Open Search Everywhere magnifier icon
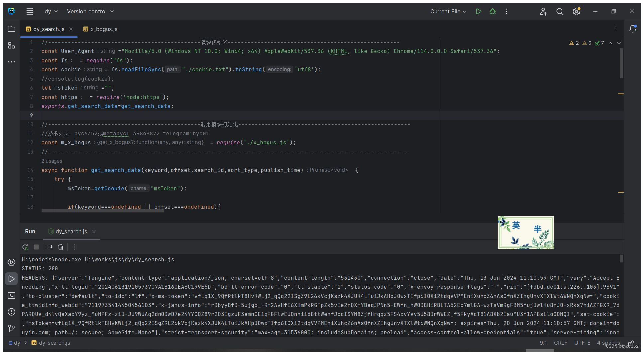Viewport: 644px width, 352px height. [560, 11]
